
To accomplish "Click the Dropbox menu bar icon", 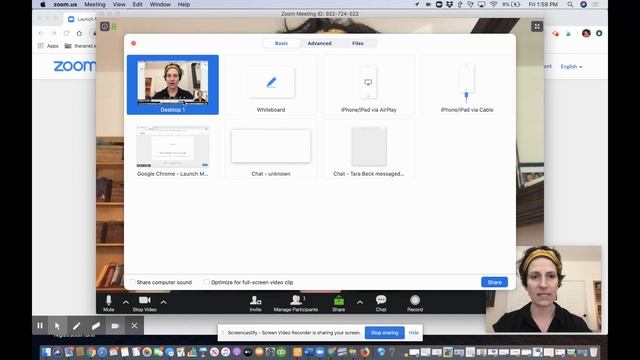I will 449,4.
